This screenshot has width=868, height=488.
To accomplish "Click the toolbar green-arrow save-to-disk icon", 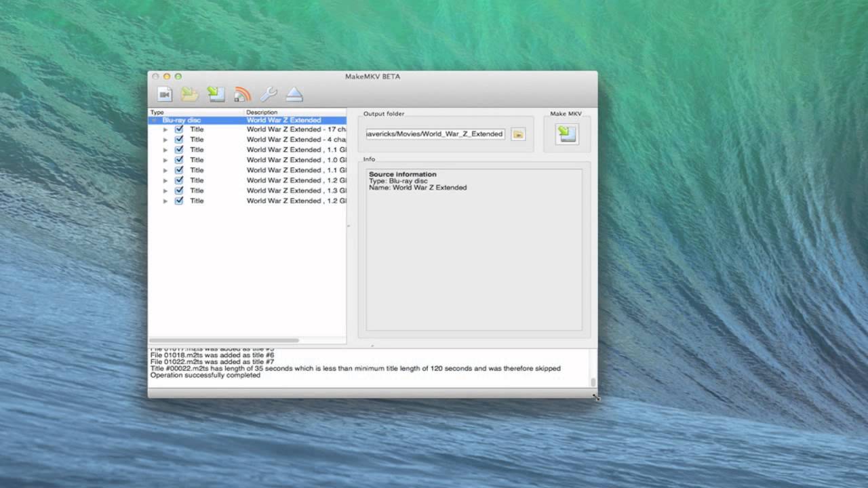I will click(216, 94).
